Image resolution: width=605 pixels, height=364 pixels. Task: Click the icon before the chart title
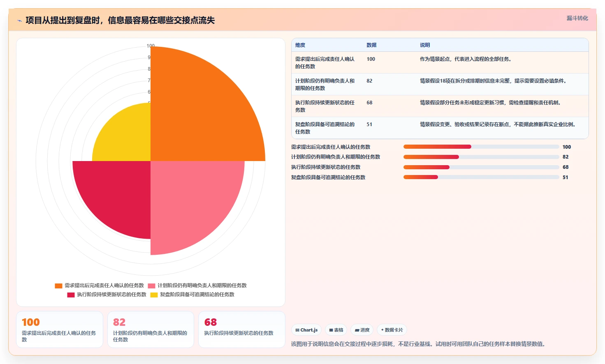pyautogui.click(x=19, y=21)
